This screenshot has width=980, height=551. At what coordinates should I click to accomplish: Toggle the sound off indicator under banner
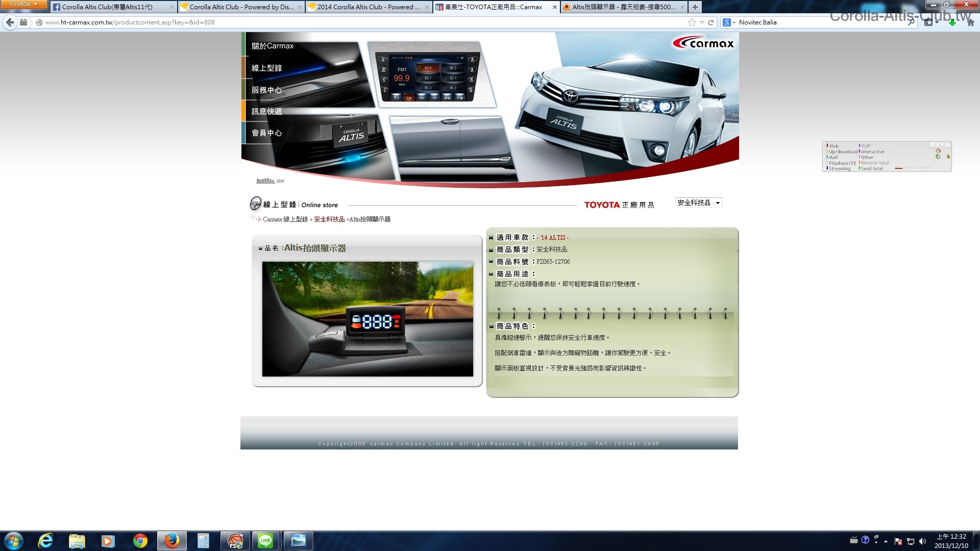[270, 181]
